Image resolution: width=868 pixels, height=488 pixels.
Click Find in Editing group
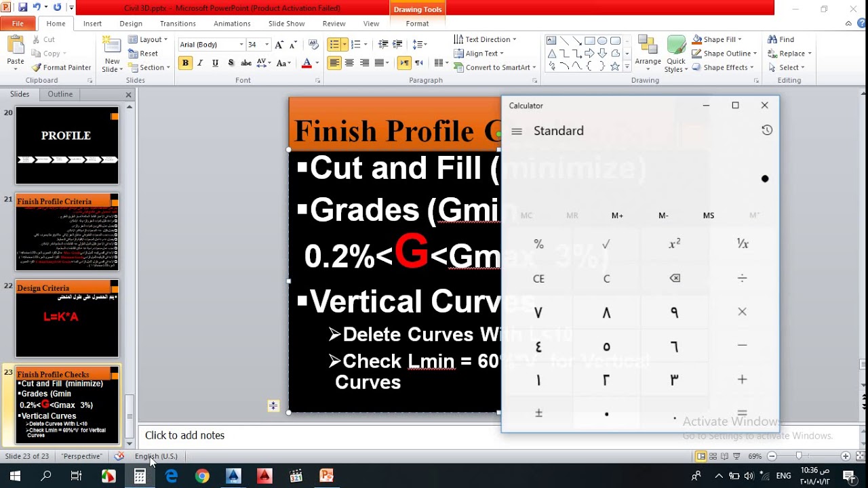coord(781,40)
